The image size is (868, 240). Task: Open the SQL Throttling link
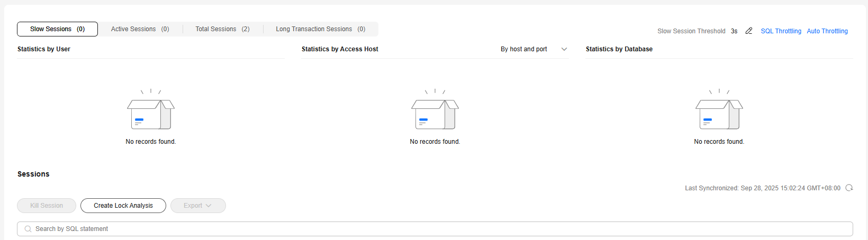pos(781,31)
